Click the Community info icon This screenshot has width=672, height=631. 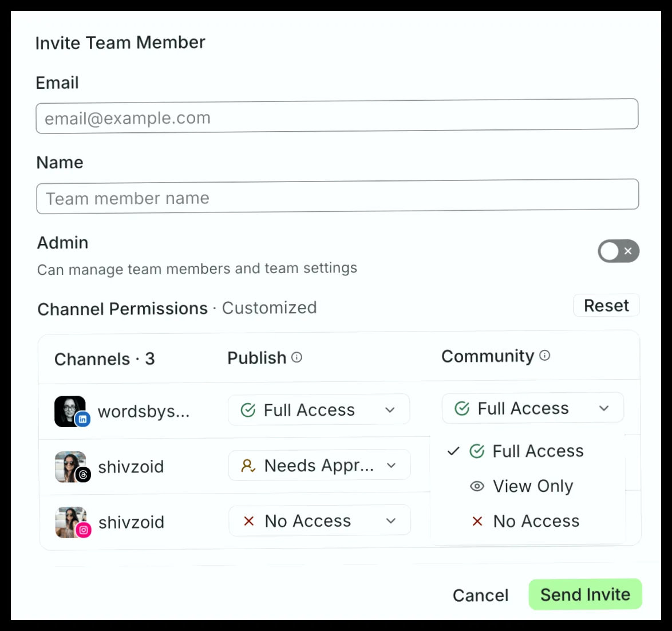pos(544,356)
